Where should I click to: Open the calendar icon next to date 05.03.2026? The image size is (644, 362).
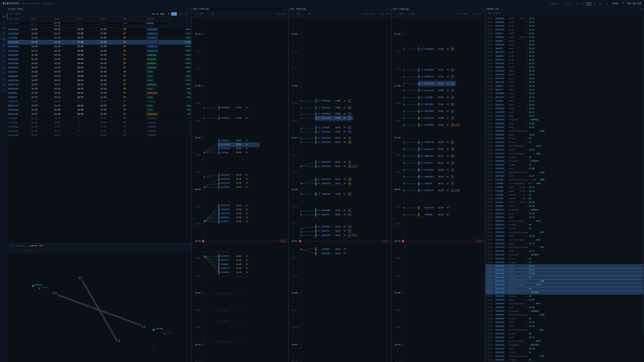tap(169, 14)
